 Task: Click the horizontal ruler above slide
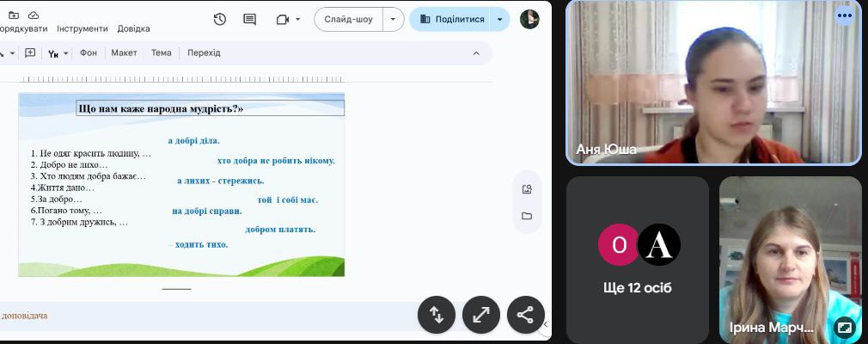181,79
